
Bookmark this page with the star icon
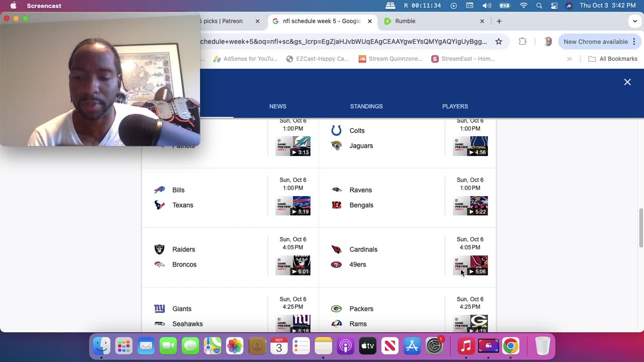pos(499,42)
